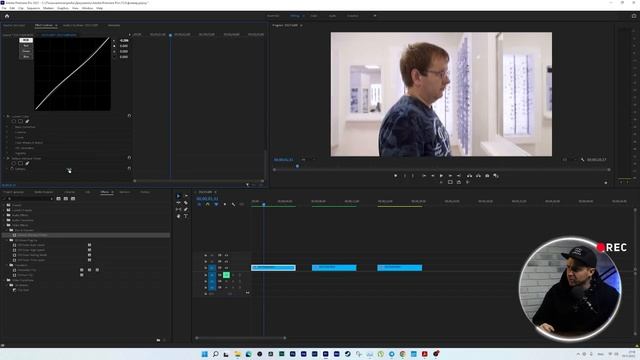Viewport: 640px width, 360px height.
Task: Open Windows Start menu on taskbar
Action: (x=204, y=354)
